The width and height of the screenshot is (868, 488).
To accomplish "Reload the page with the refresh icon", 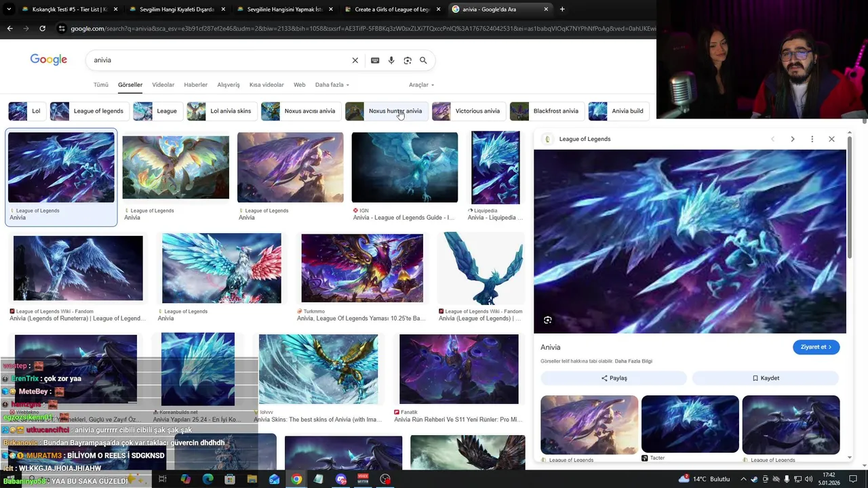I will tap(42, 28).
